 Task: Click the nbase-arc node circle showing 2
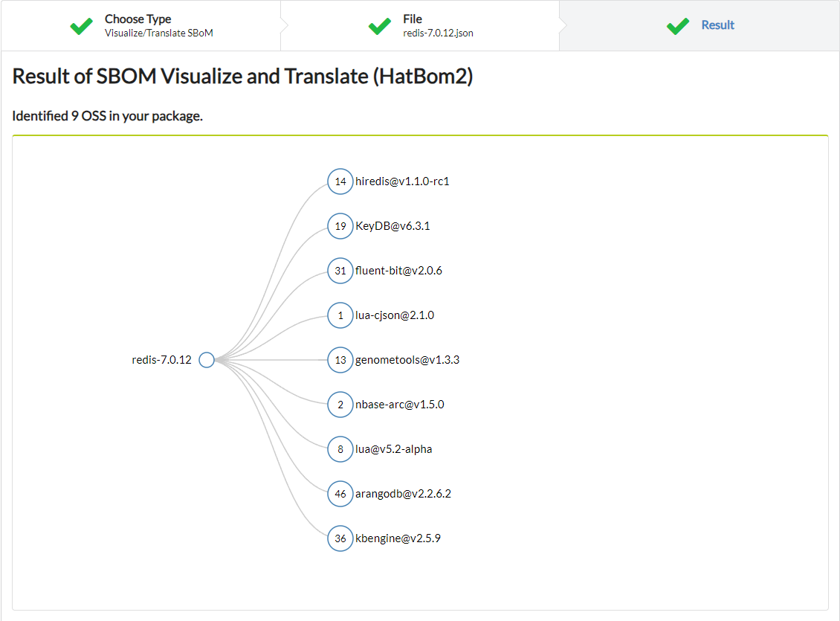tap(340, 405)
